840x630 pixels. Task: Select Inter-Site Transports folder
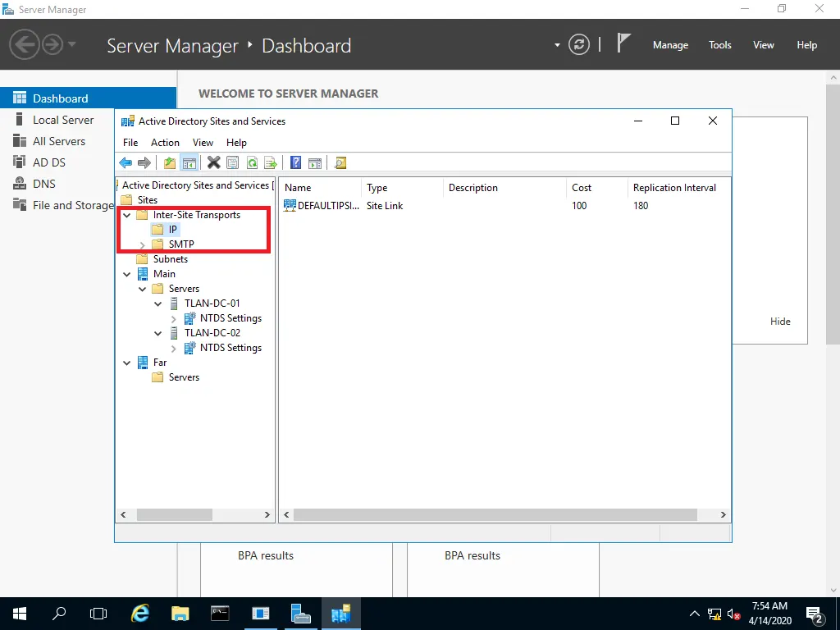pos(197,215)
